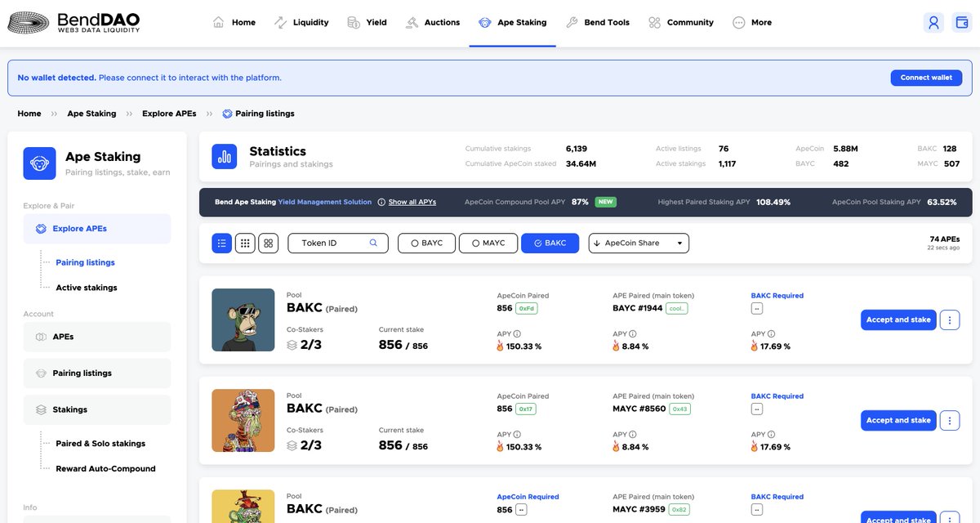
Task: Open the first BAKC ape thumbnail
Action: click(x=243, y=320)
